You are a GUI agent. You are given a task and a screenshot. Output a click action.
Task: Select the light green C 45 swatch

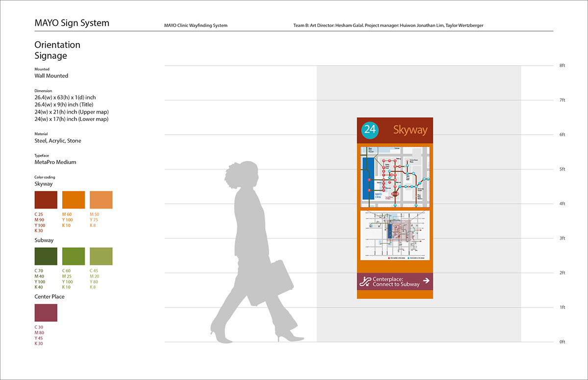(x=101, y=256)
